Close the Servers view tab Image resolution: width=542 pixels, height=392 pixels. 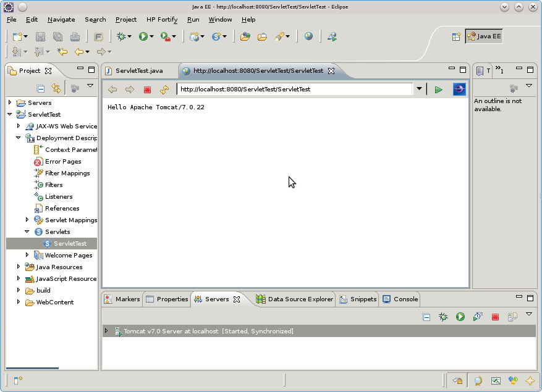click(237, 299)
